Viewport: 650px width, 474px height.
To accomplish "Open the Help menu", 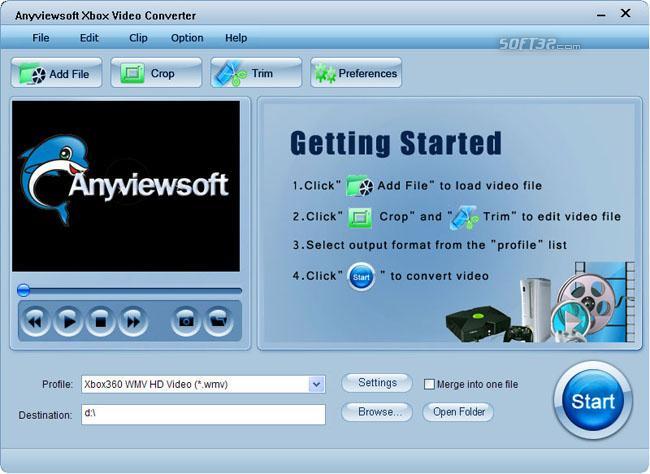I will pyautogui.click(x=236, y=38).
